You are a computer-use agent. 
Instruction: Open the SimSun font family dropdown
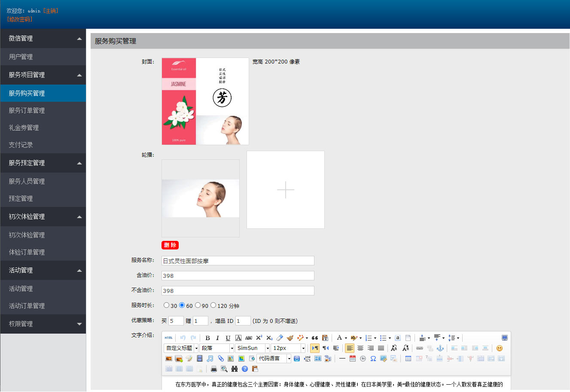pyautogui.click(x=267, y=348)
